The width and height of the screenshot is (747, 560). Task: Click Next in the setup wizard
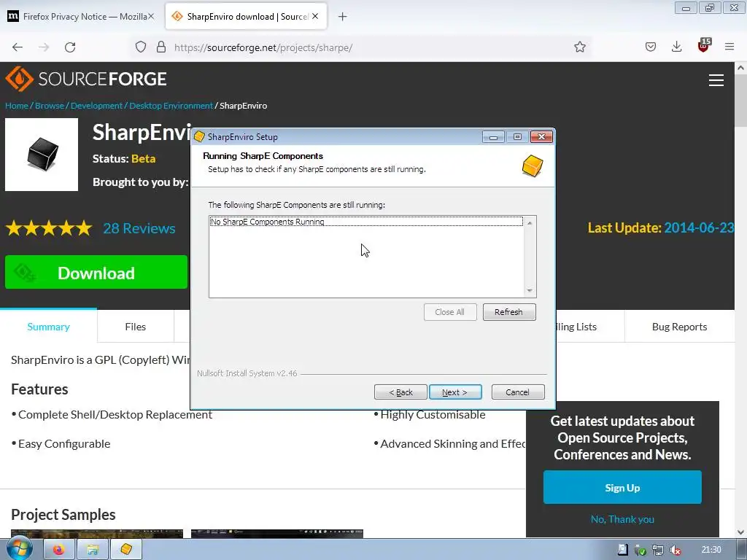[x=455, y=392]
